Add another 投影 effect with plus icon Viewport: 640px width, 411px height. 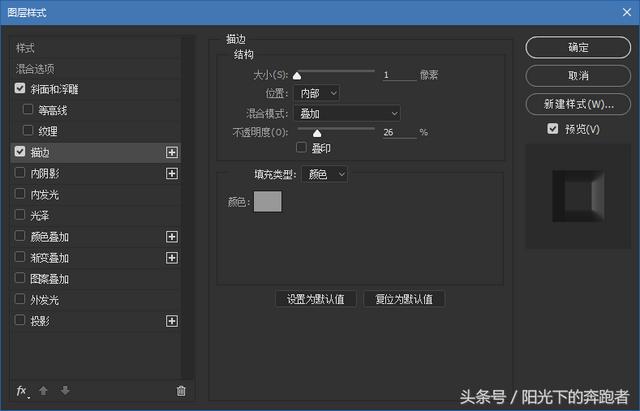[x=172, y=321]
